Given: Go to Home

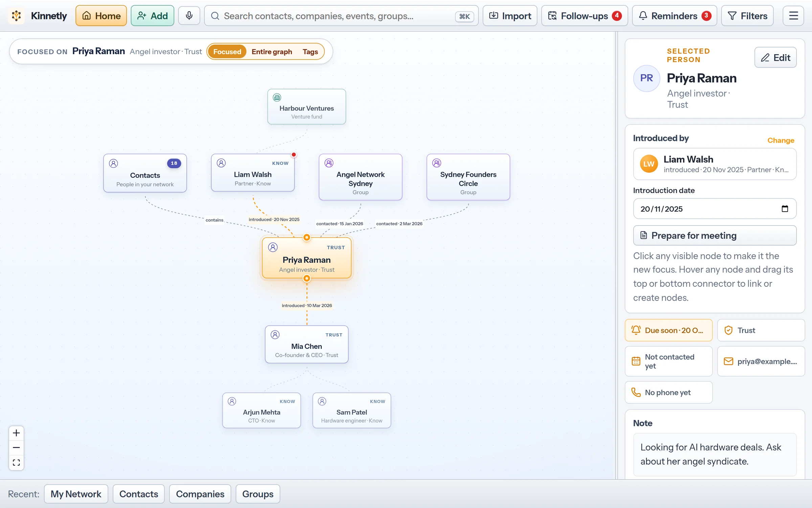Looking at the screenshot, I should (x=101, y=16).
